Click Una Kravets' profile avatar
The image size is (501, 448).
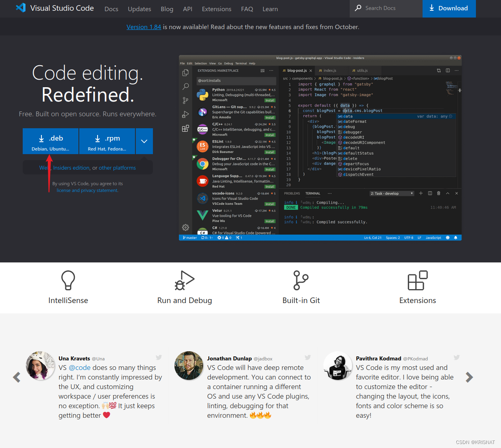point(40,366)
